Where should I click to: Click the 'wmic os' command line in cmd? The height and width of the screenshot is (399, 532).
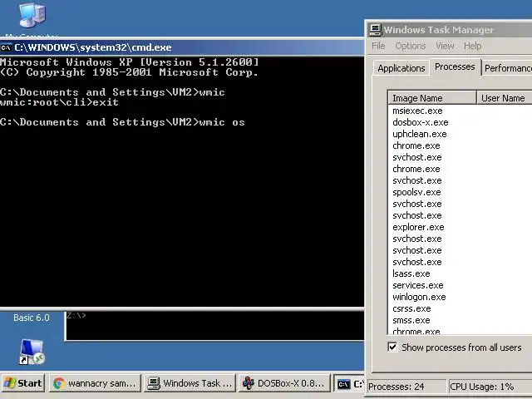point(122,122)
